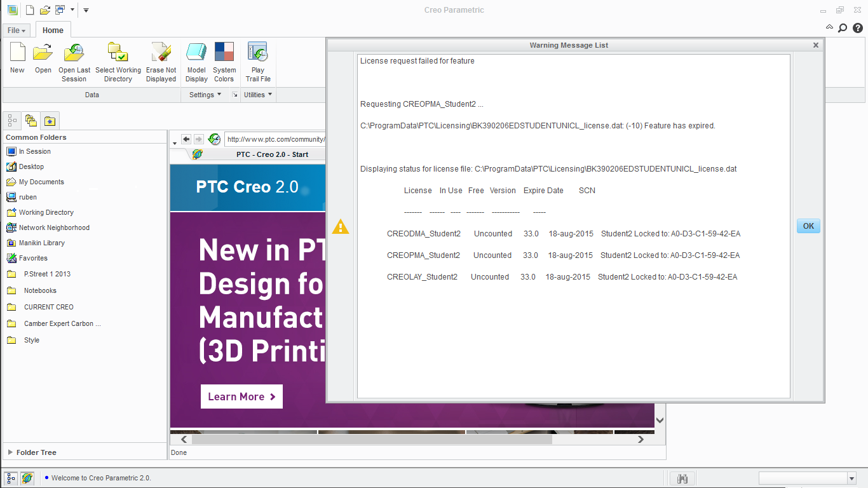Click OK in Warning Message List
Screen dimensions: 868x488
[x=808, y=226]
